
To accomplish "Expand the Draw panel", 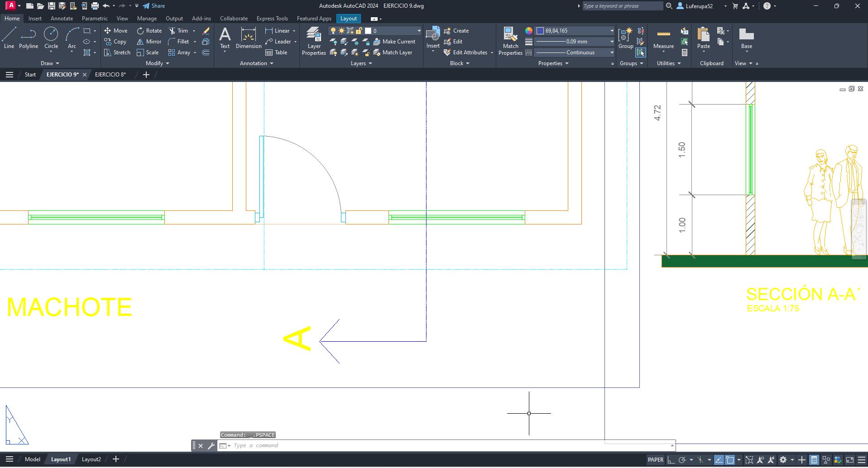I will coord(50,63).
